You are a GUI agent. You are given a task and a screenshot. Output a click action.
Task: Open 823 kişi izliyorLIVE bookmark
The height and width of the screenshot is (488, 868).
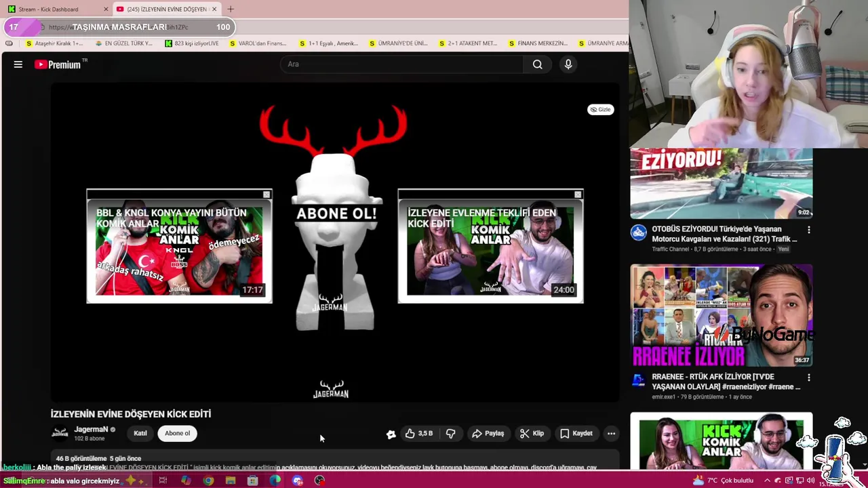[x=192, y=43]
